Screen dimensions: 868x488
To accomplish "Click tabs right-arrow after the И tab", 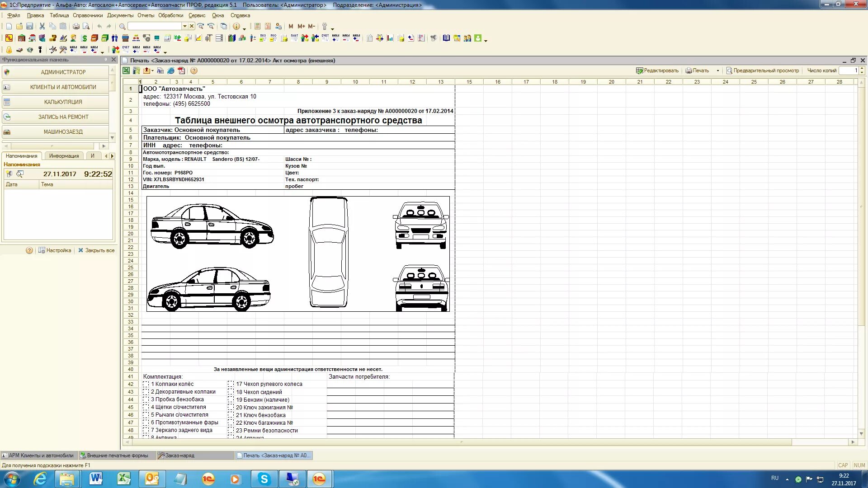I will pyautogui.click(x=112, y=156).
